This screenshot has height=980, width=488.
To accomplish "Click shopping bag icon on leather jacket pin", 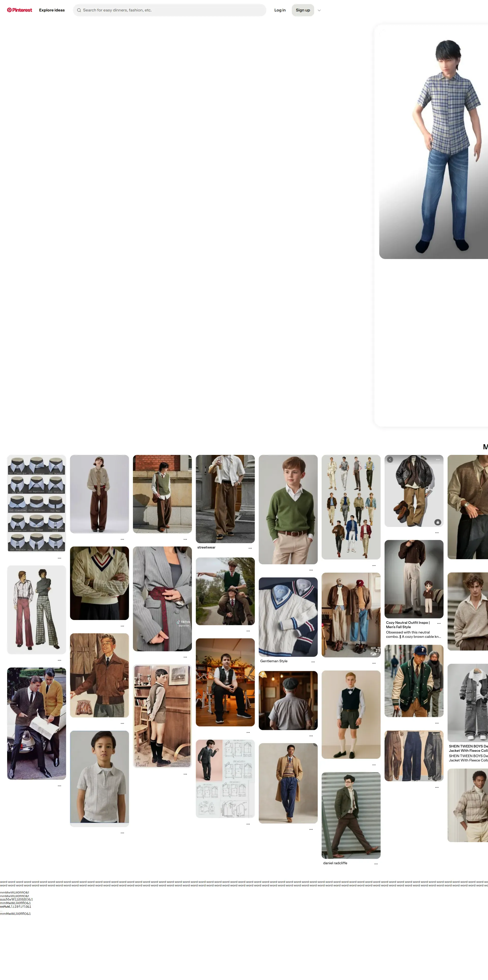I will coord(437,522).
